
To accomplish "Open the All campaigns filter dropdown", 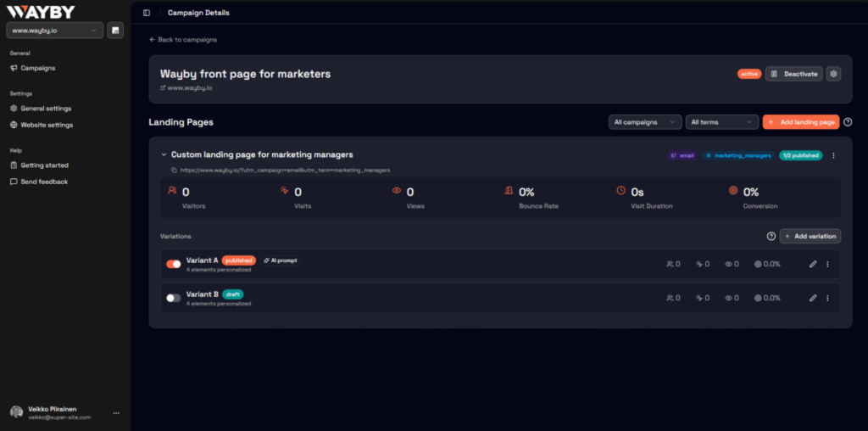I will [x=645, y=122].
